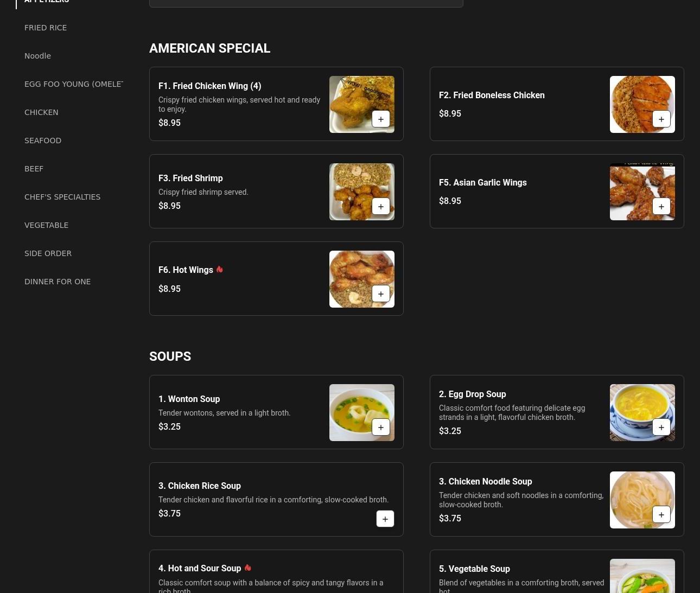Image resolution: width=700 pixels, height=593 pixels.
Task: Click the "2. Egg Drop Soup" title
Action: point(473,394)
